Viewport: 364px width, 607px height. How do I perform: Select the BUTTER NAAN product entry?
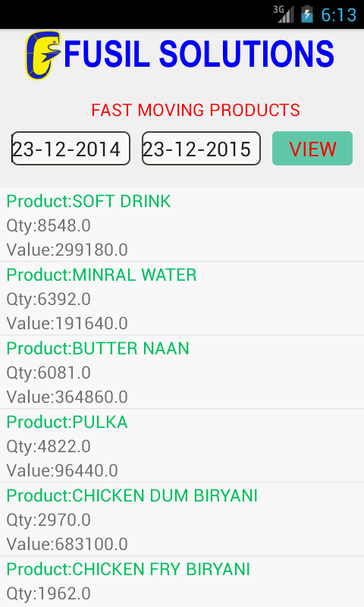(182, 372)
